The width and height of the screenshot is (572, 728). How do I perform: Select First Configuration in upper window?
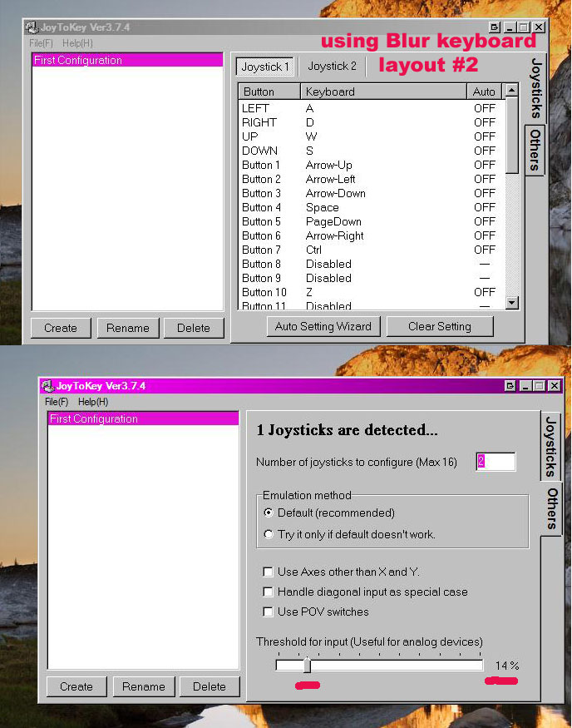(127, 61)
